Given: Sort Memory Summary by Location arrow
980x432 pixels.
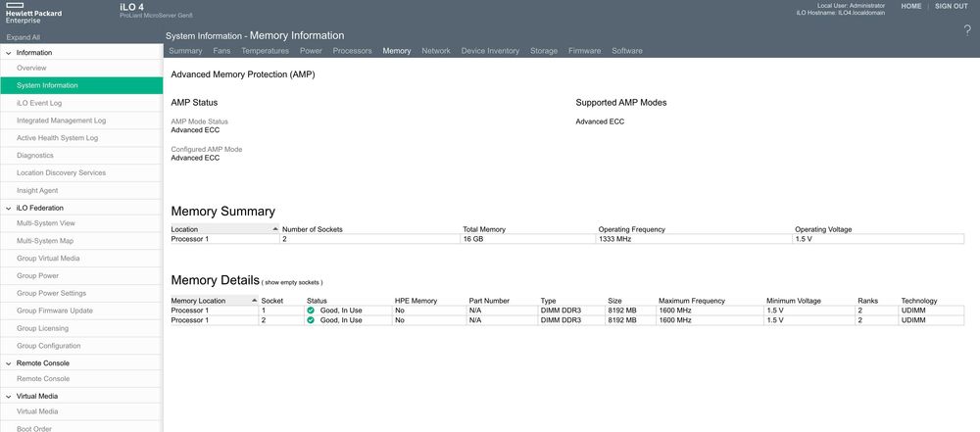Looking at the screenshot, I should pyautogui.click(x=274, y=229).
